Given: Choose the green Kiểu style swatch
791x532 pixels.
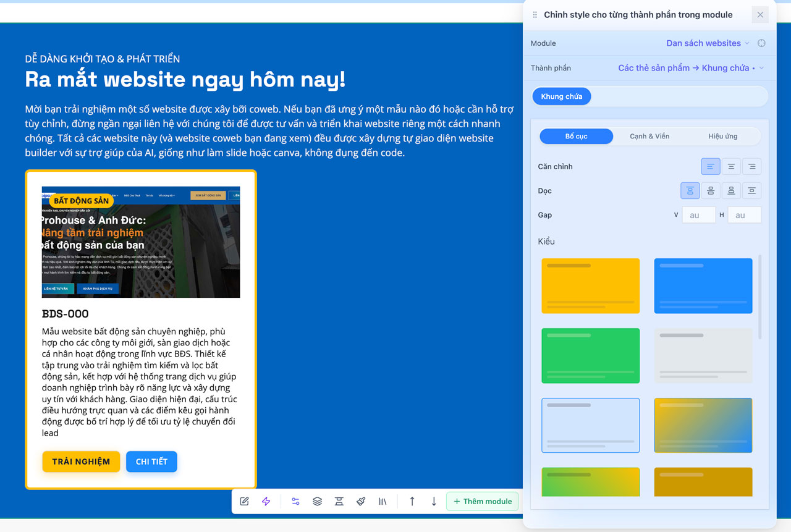Looking at the screenshot, I should (591, 355).
